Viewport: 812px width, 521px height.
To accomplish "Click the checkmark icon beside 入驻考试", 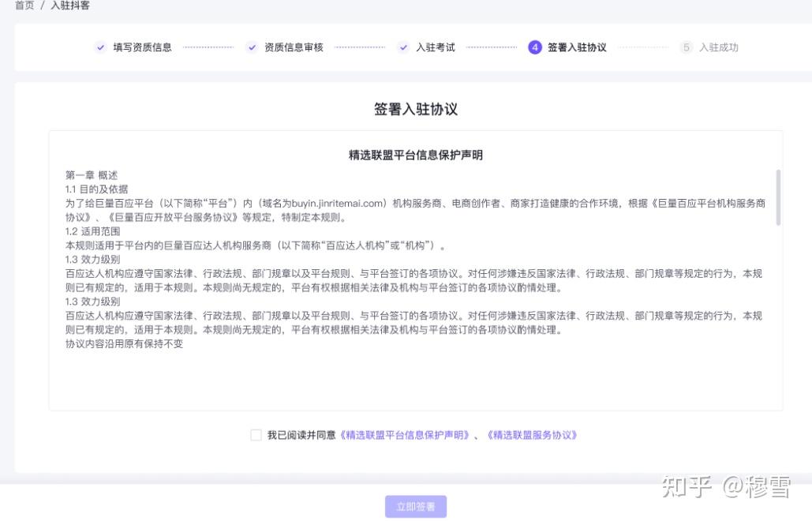I will point(403,47).
